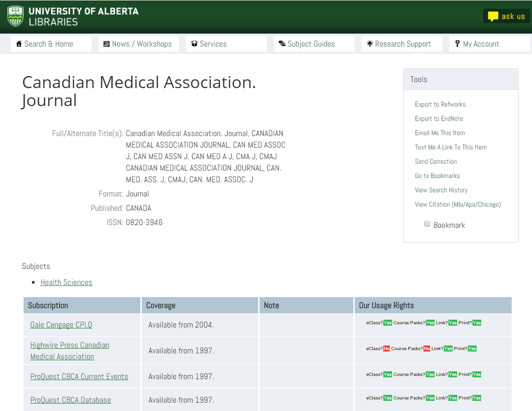Click red No badge beside eClass? in Highwire row
Screen dimensions: 532x411
tap(387, 348)
